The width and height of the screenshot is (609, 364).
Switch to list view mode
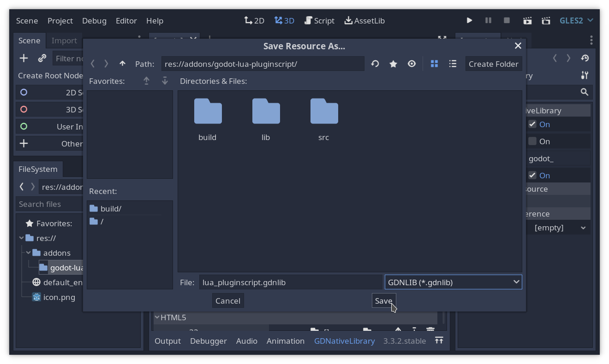(x=453, y=64)
